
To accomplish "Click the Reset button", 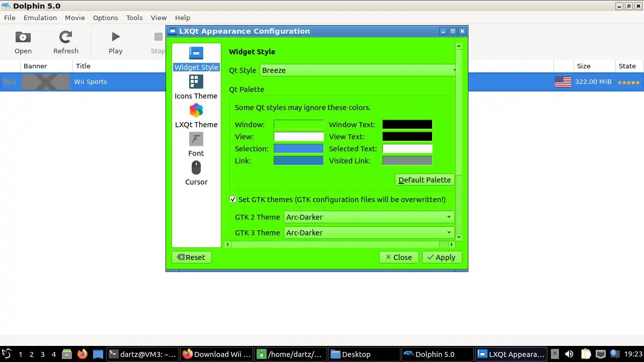I will [191, 257].
